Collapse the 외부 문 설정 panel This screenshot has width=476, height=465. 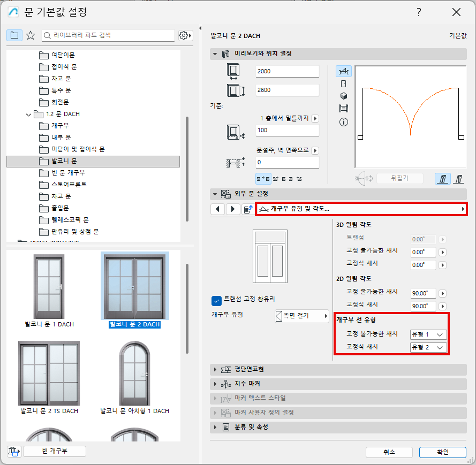tap(215, 194)
